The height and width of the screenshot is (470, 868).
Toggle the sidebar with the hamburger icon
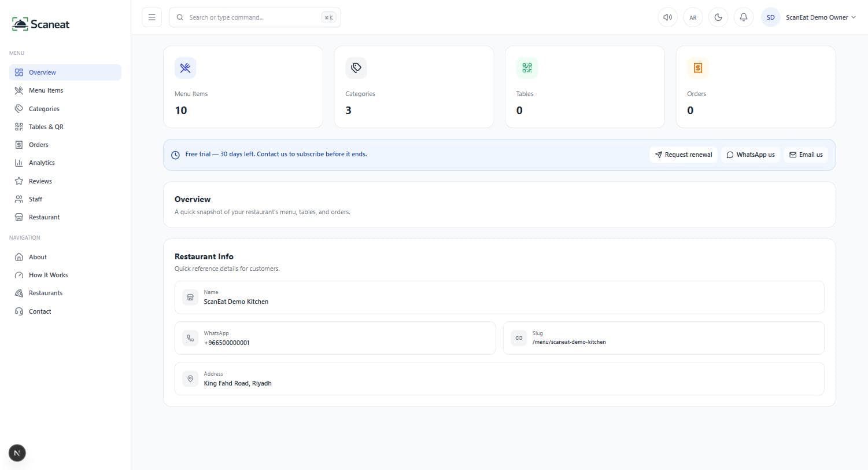(152, 17)
